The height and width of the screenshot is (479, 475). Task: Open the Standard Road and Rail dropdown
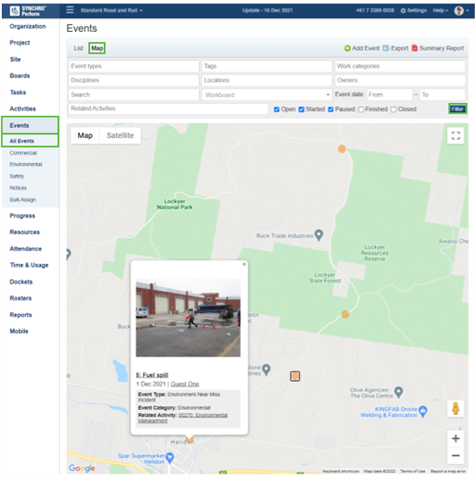click(x=112, y=10)
